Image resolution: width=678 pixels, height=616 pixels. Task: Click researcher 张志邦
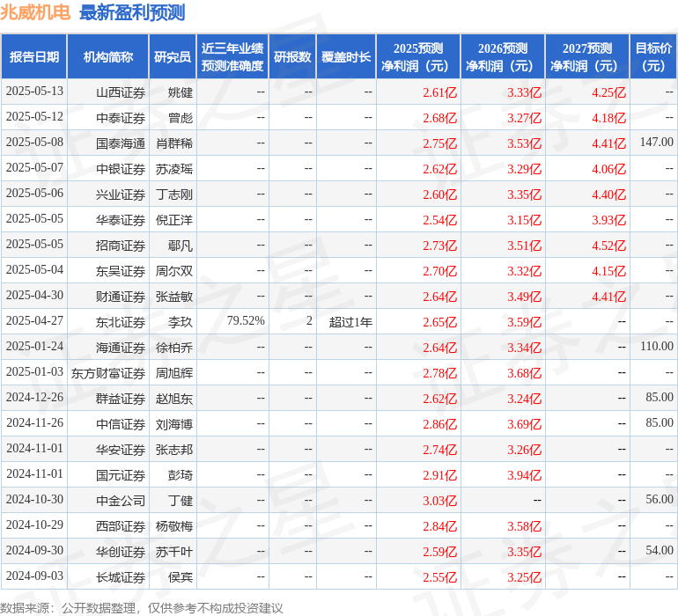click(173, 450)
